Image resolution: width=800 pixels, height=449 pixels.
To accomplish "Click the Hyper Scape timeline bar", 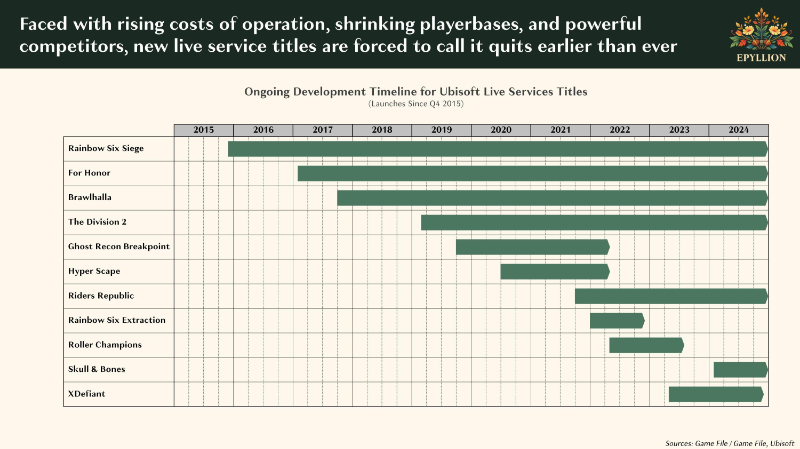I will pos(555,271).
